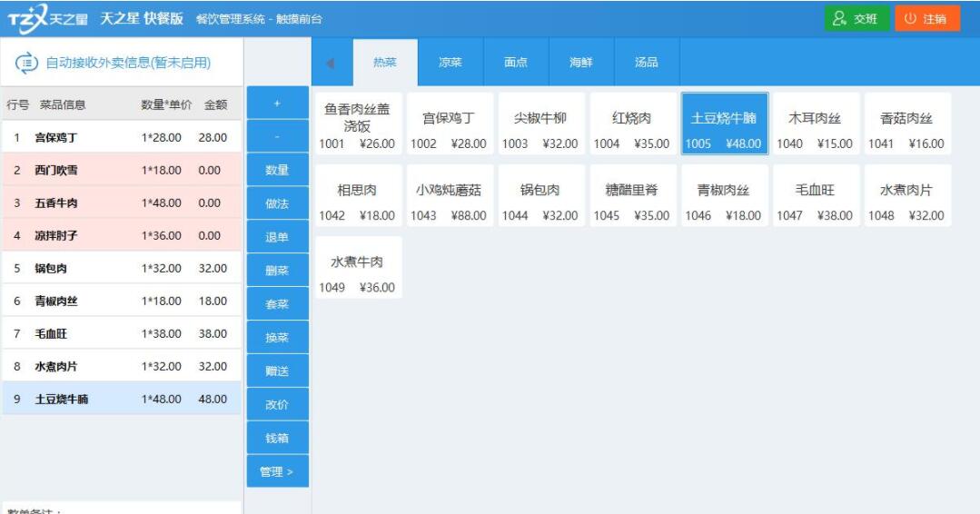Add dish 水煮肉片 1048 from menu grid
This screenshot has width=980, height=514.
pyautogui.click(x=907, y=195)
